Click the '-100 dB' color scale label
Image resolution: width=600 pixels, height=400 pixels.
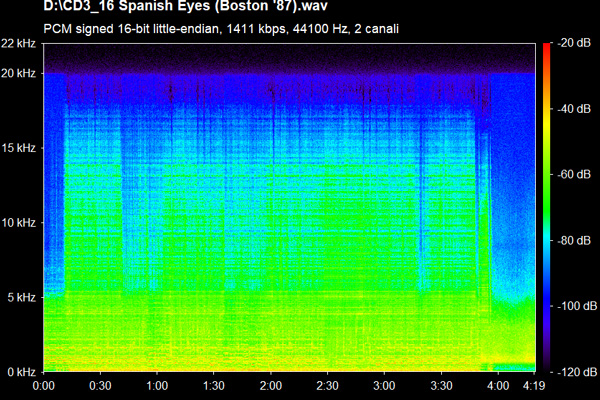coord(577,306)
